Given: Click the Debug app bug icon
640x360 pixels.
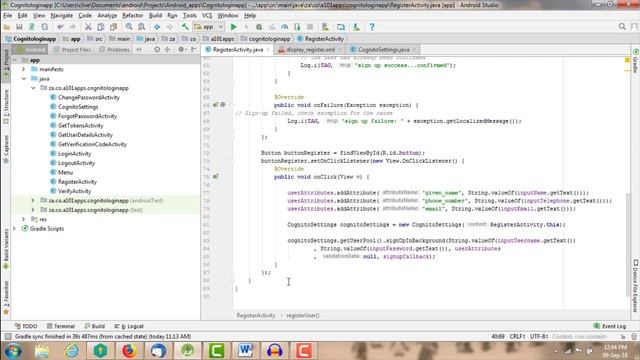Looking at the screenshot, I should click(x=259, y=27).
